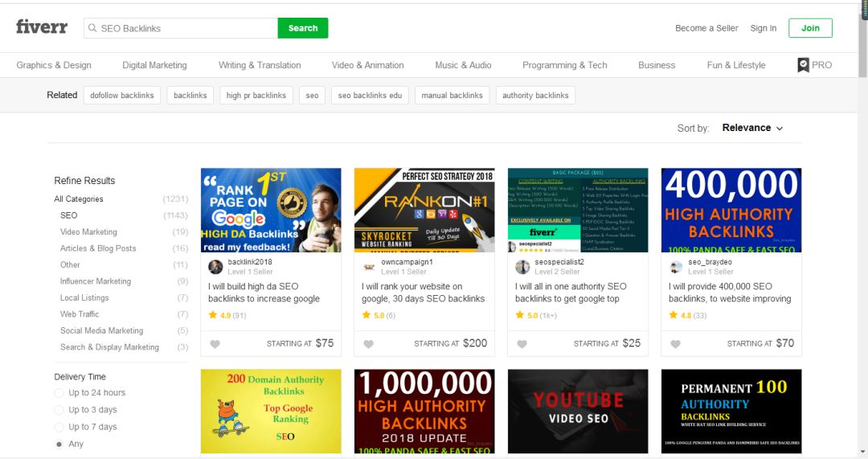Click owncampaign1 seller avatar

coord(369,267)
